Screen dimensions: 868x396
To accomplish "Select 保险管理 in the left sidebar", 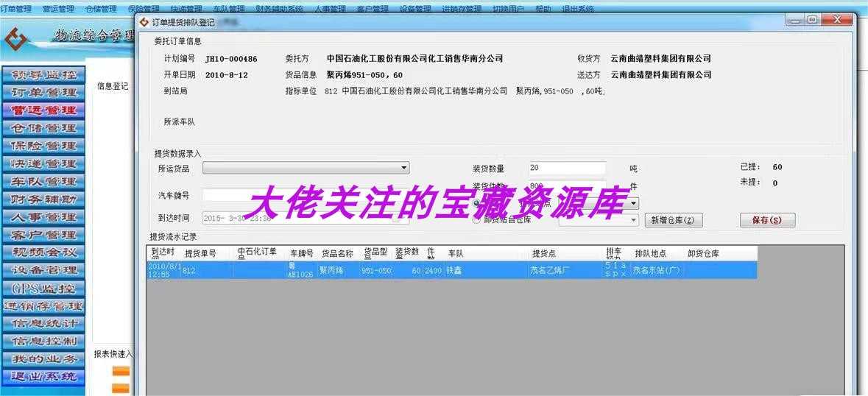I will tap(43, 146).
